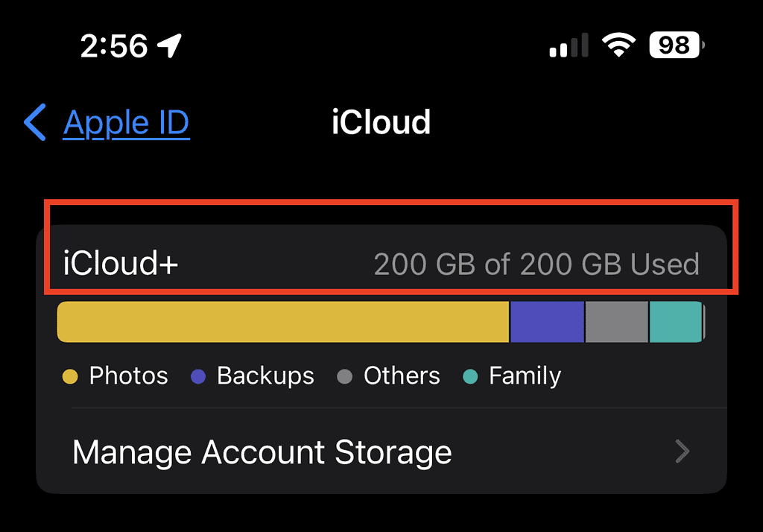Tap the purple Backups legend dot
Screen dimensions: 763x532
pyautogui.click(x=198, y=377)
